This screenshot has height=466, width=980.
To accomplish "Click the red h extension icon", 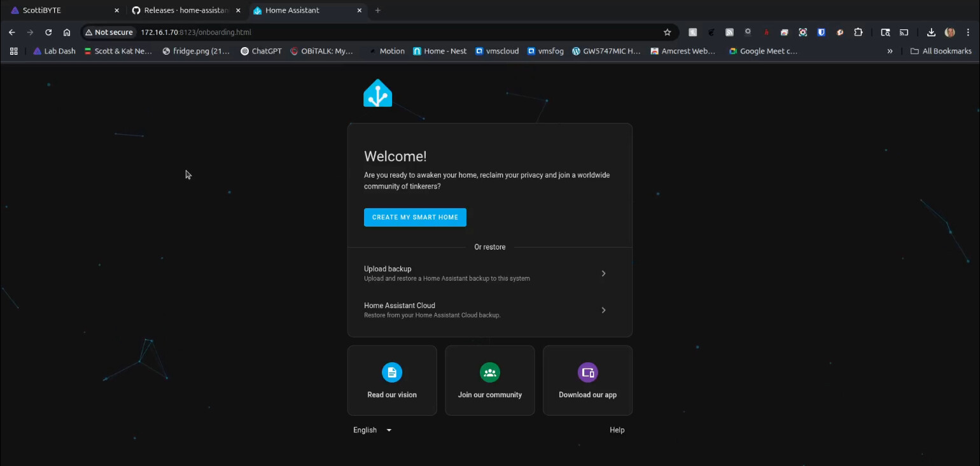I will (x=766, y=32).
